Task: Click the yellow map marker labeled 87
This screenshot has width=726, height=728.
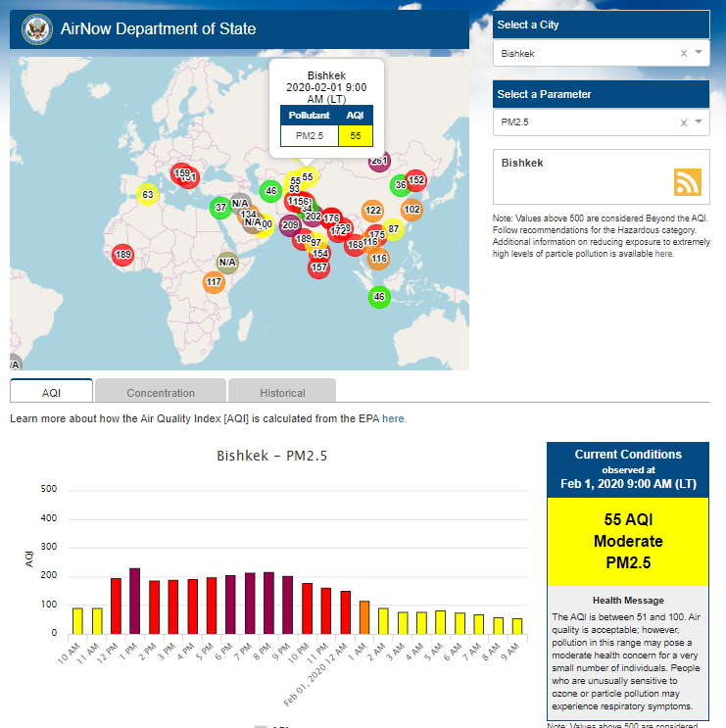Action: click(x=394, y=228)
